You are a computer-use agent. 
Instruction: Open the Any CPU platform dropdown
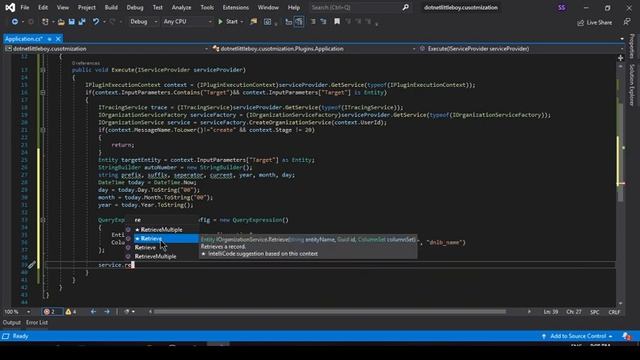coord(187,22)
